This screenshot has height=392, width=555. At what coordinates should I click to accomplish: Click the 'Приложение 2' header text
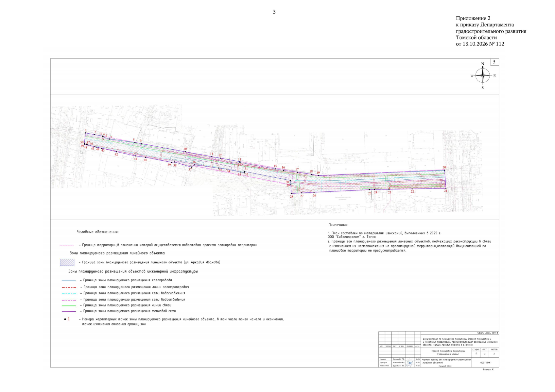tap(473, 18)
